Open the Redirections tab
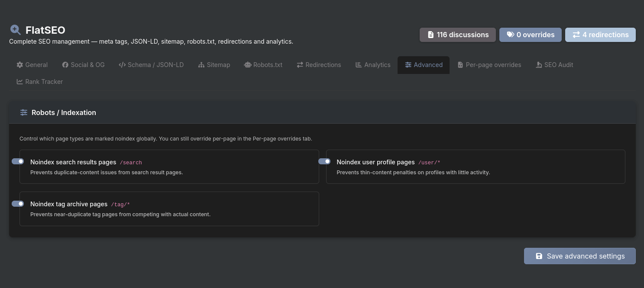Viewport: 644px width, 288px height. (319, 65)
